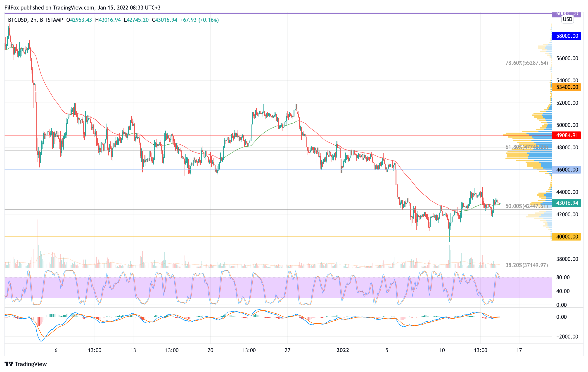
Task: Click the +67.93 (+0.16%) change value
Action: [199, 20]
